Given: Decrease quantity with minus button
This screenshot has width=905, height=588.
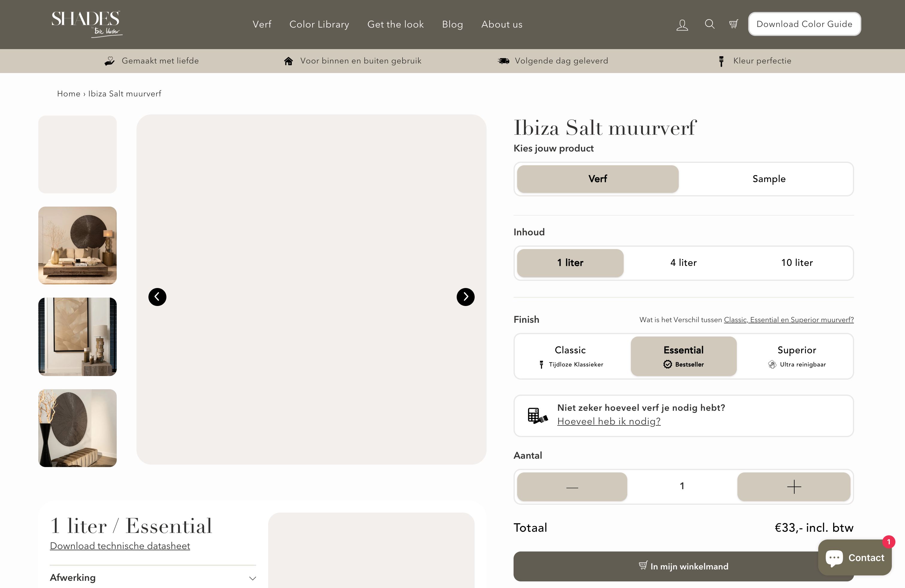Looking at the screenshot, I should (x=572, y=487).
